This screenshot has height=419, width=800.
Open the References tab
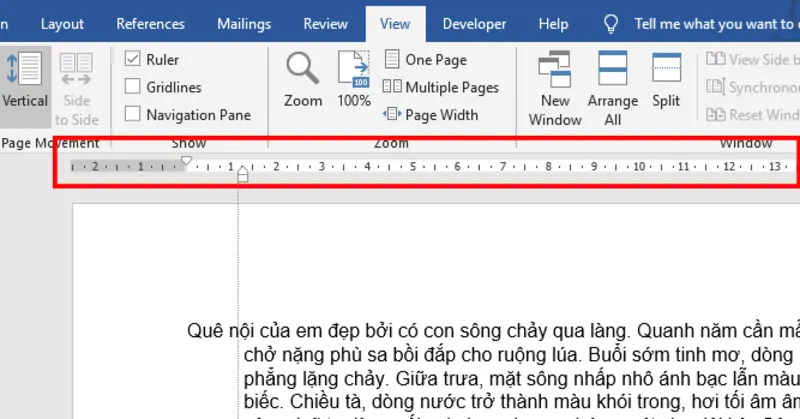(151, 24)
